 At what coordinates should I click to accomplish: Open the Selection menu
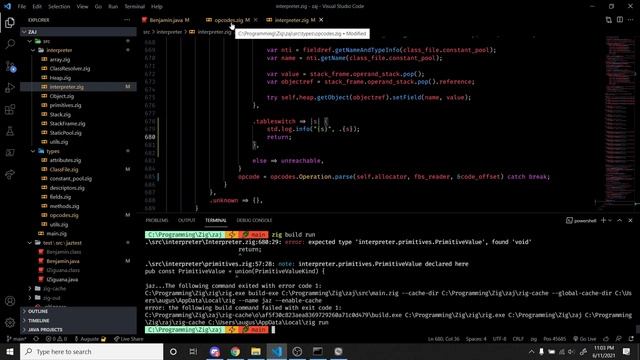pos(59,7)
